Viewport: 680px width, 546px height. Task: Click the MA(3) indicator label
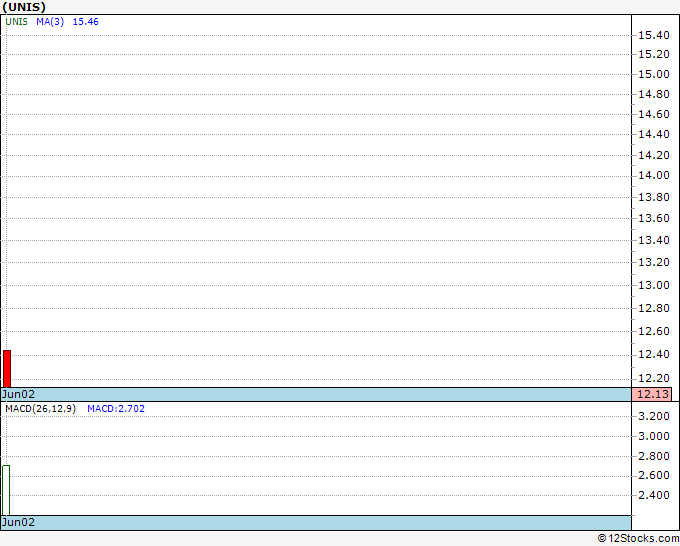click(50, 22)
